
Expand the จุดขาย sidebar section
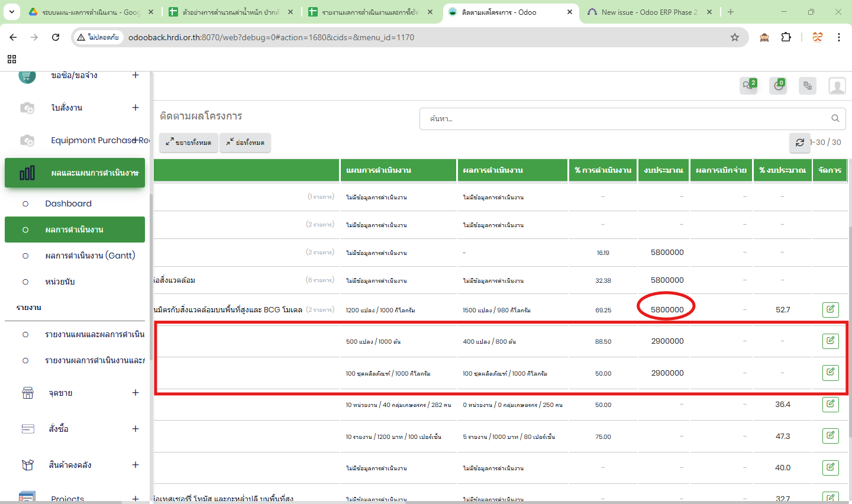coord(135,393)
